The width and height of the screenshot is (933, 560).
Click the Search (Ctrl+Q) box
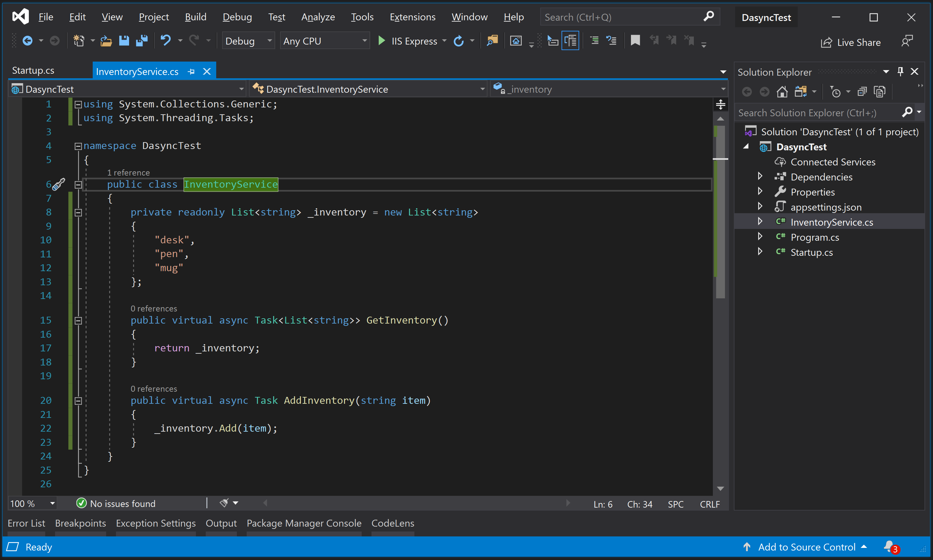click(630, 17)
